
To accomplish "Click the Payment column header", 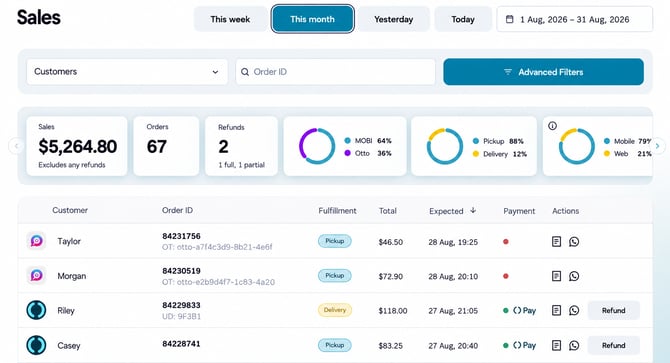I will (519, 211).
